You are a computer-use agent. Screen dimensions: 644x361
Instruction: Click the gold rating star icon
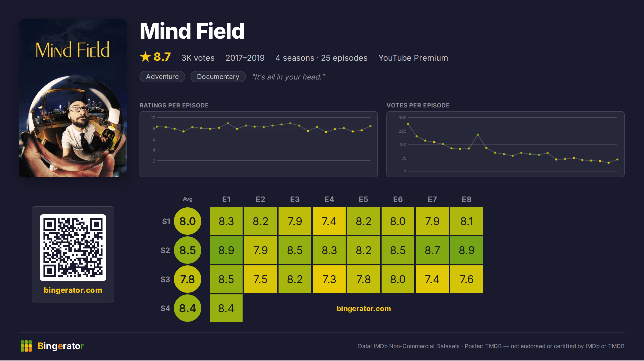pos(145,57)
